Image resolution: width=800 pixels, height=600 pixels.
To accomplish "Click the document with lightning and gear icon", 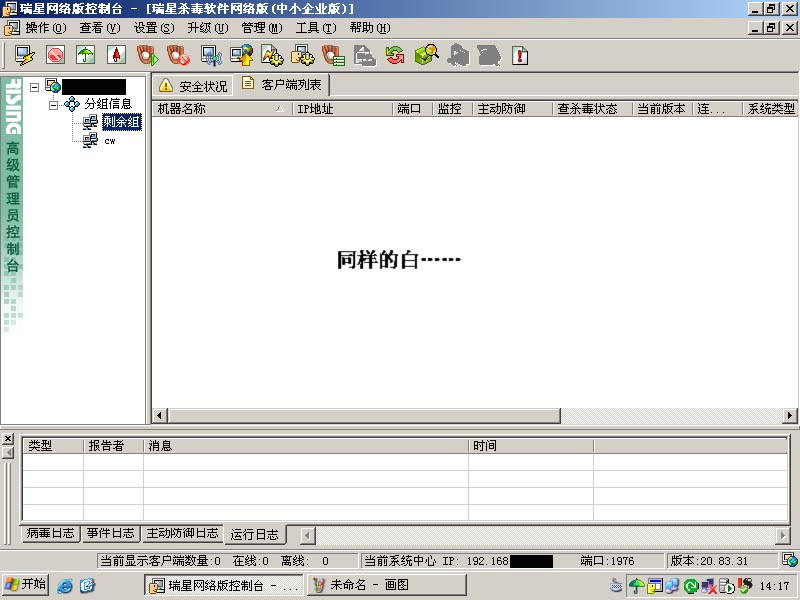I will (272, 55).
